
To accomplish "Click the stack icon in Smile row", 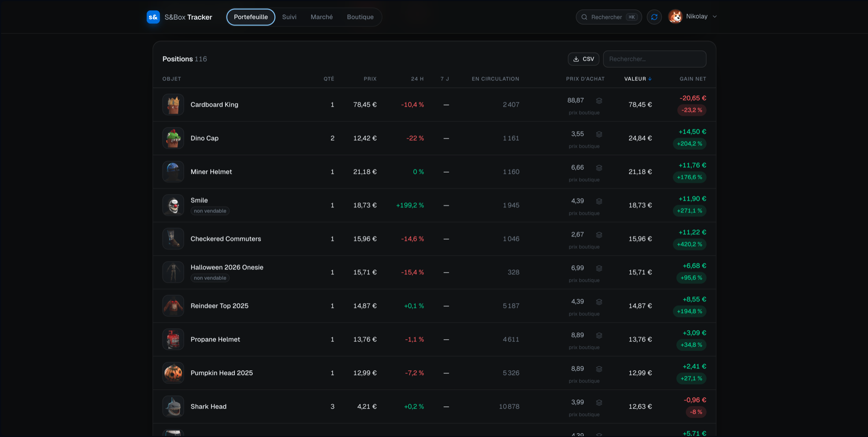I will pyautogui.click(x=599, y=201).
